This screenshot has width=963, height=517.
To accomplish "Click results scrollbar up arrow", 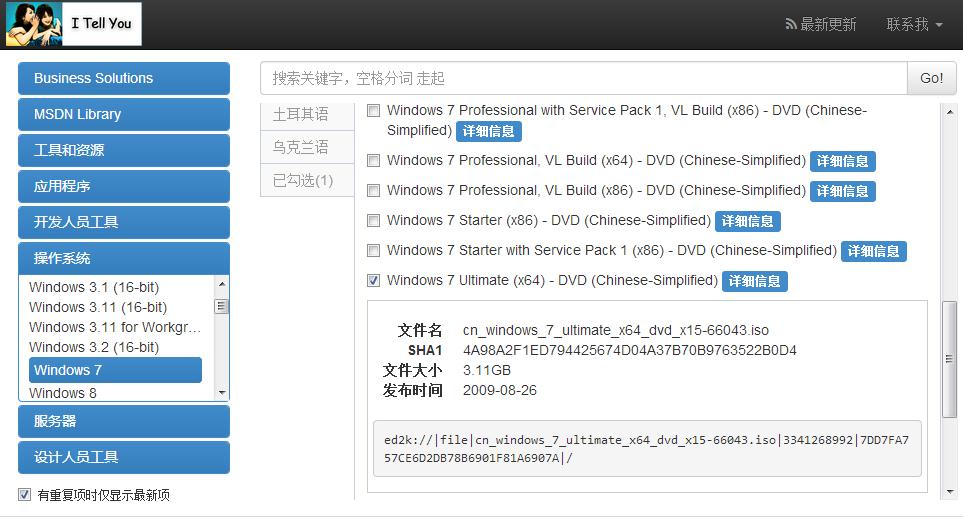I will pyautogui.click(x=949, y=112).
